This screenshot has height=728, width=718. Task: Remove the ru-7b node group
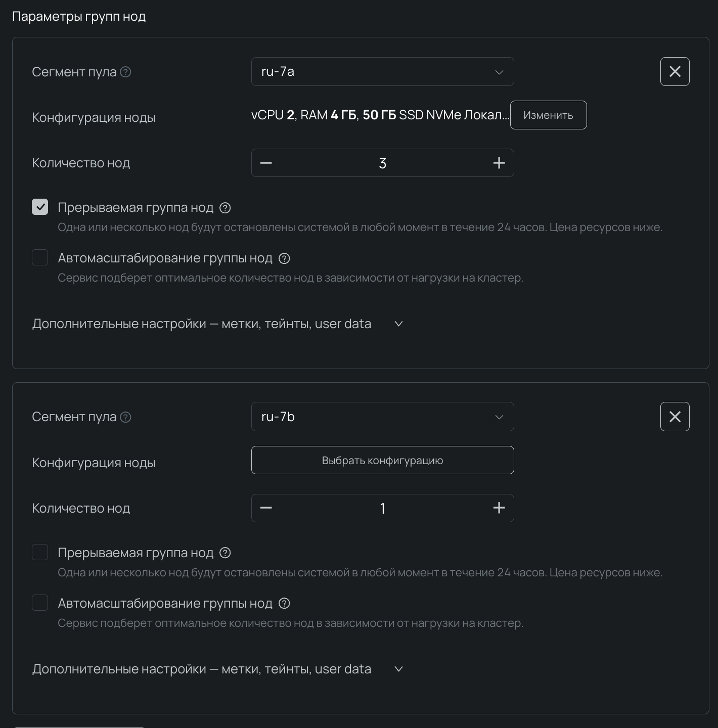tap(675, 417)
